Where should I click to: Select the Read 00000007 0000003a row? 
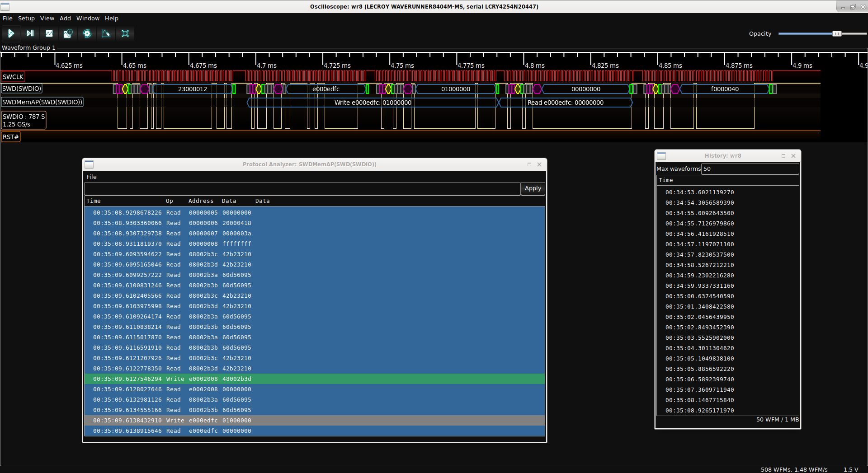pos(315,234)
